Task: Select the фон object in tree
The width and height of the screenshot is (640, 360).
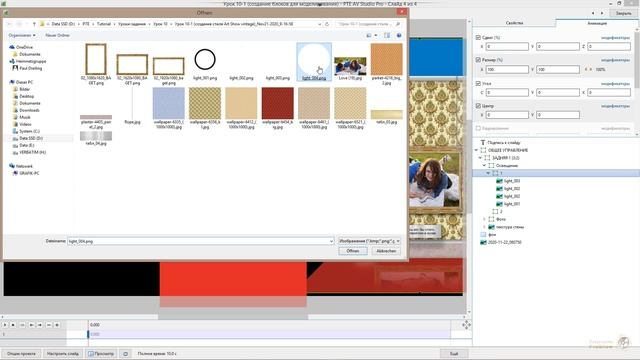Action: point(488,235)
